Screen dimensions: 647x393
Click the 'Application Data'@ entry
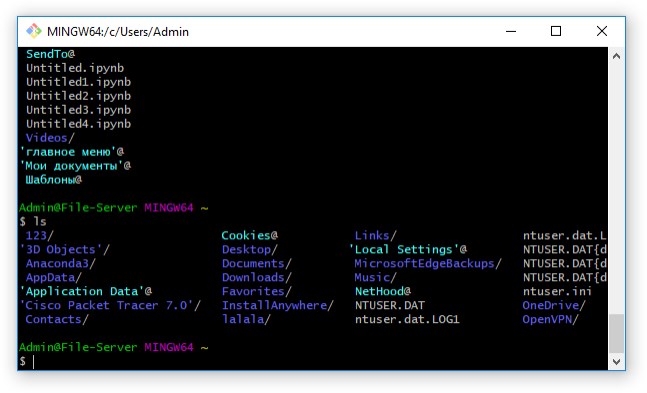(x=85, y=291)
